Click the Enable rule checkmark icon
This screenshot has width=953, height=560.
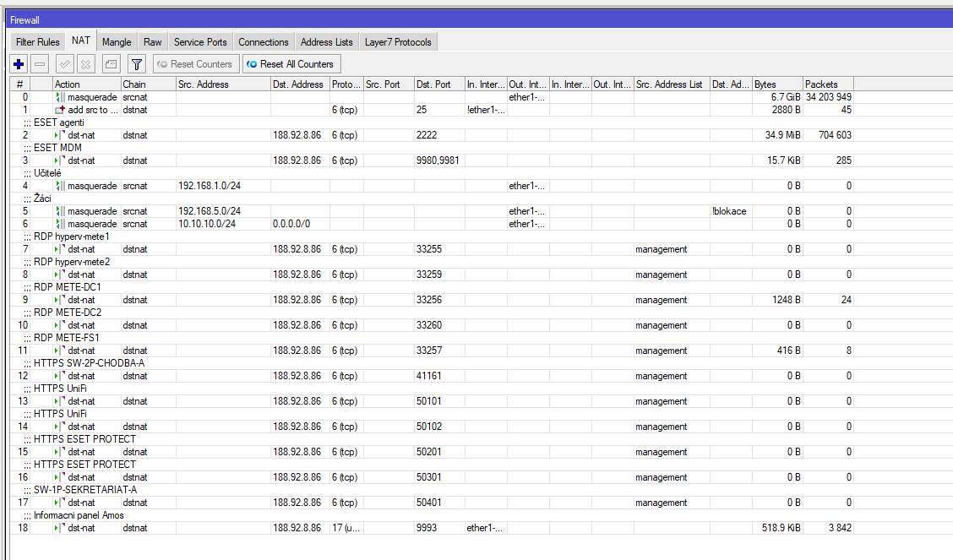click(x=64, y=64)
